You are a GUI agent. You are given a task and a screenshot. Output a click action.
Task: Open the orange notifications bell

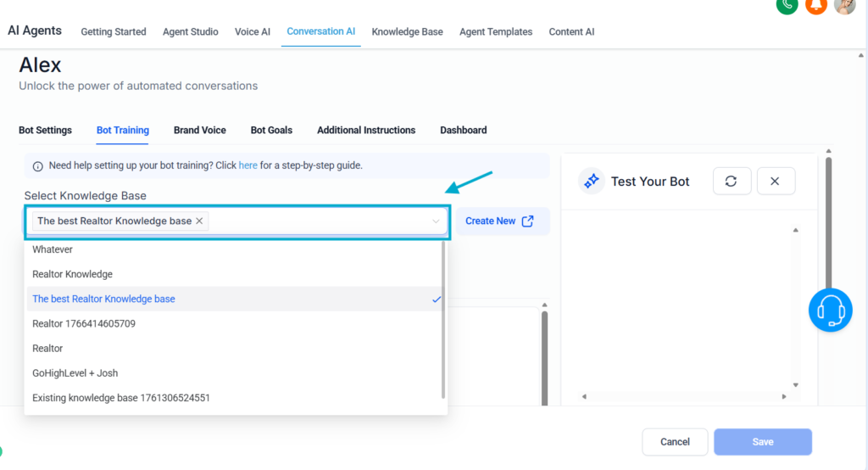tap(815, 4)
